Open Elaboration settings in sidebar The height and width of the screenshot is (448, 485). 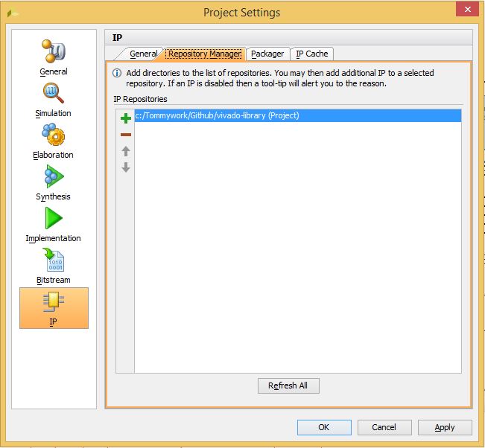(54, 141)
